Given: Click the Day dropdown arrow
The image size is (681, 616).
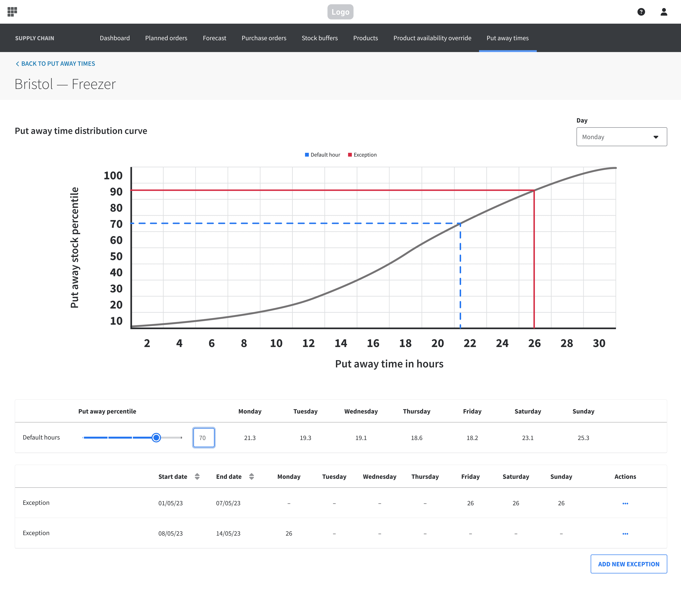Looking at the screenshot, I should pyautogui.click(x=656, y=137).
